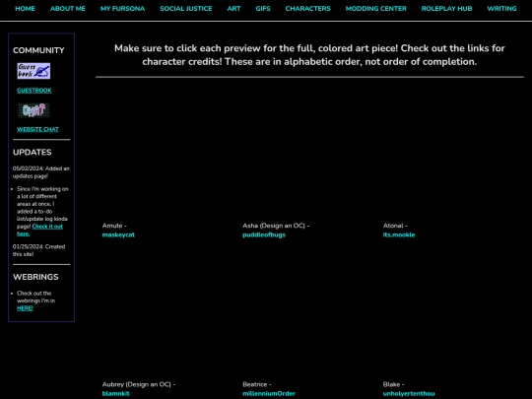Open the GUESTBOOK link
Image resolution: width=532 pixels, height=399 pixels.
coord(34,91)
